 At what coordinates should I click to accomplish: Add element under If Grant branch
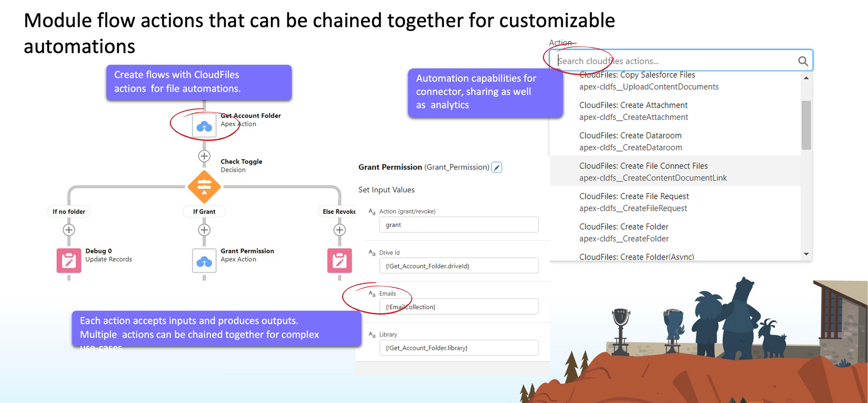(204, 230)
